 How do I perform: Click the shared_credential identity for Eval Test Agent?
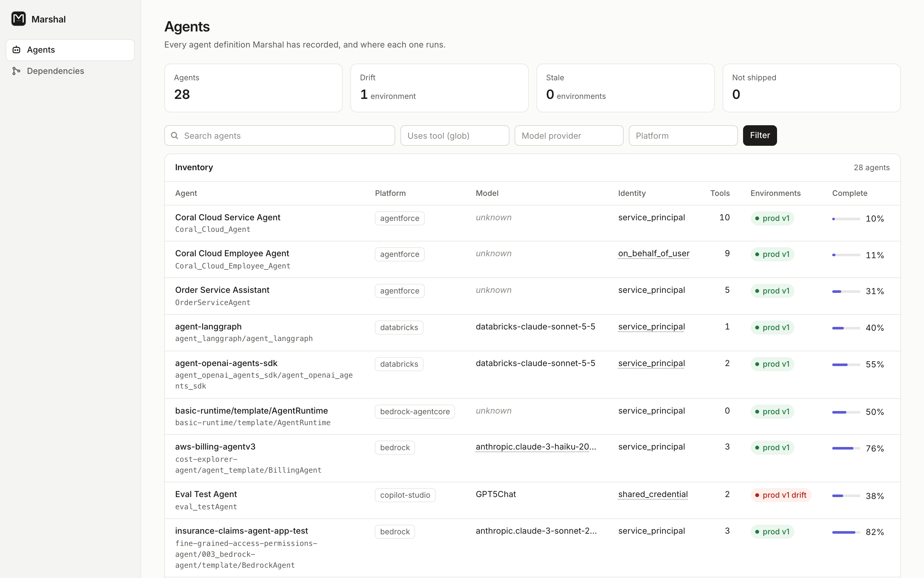coord(653,494)
